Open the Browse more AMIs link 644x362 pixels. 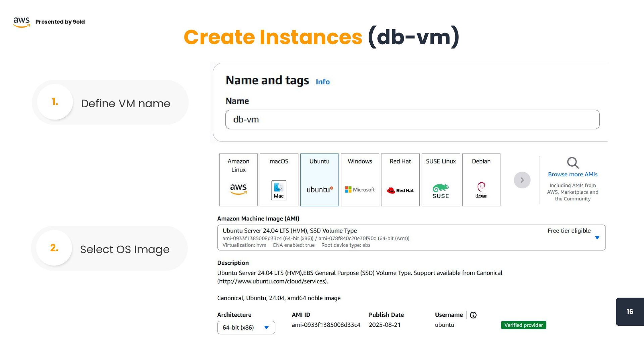pyautogui.click(x=573, y=174)
